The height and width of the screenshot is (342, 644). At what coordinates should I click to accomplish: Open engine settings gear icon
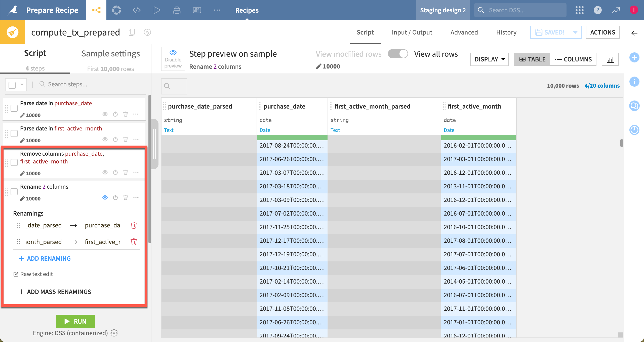click(114, 333)
